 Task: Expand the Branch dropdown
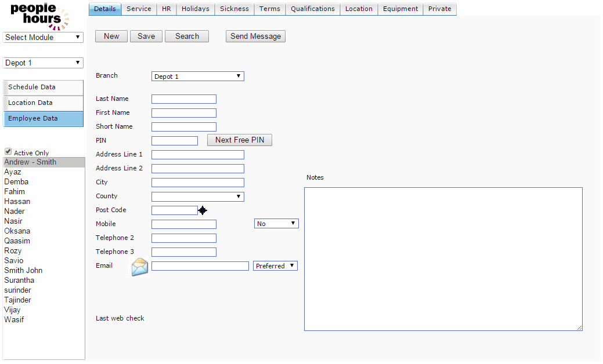tap(197, 77)
